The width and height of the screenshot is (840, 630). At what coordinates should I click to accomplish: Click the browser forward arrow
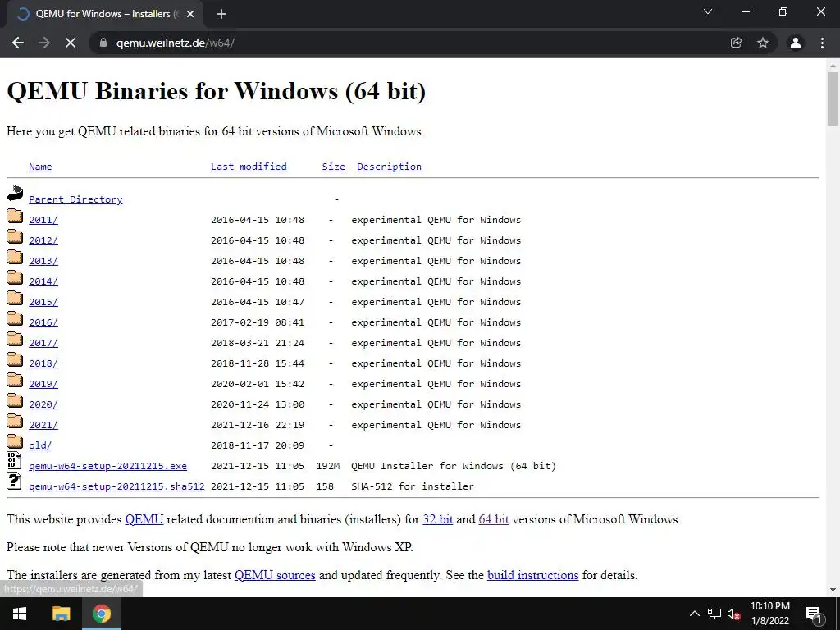pyautogui.click(x=44, y=43)
